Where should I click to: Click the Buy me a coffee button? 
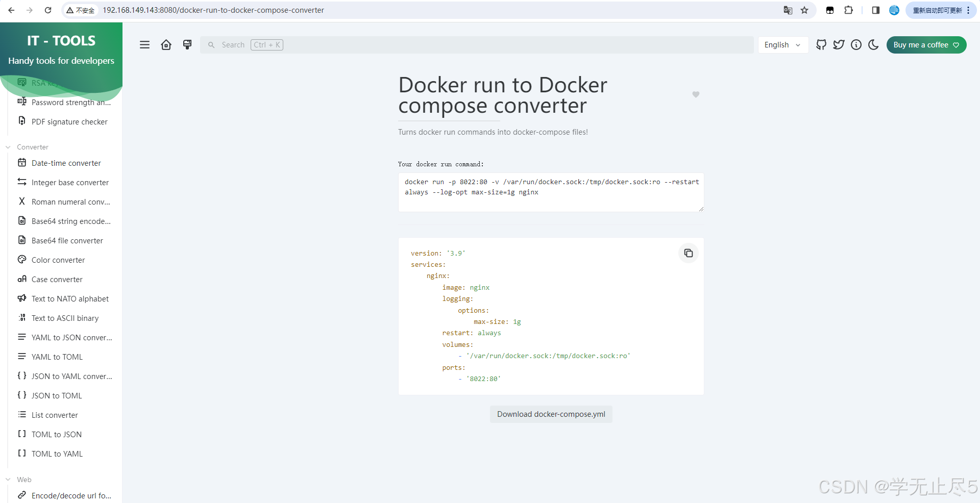point(926,45)
